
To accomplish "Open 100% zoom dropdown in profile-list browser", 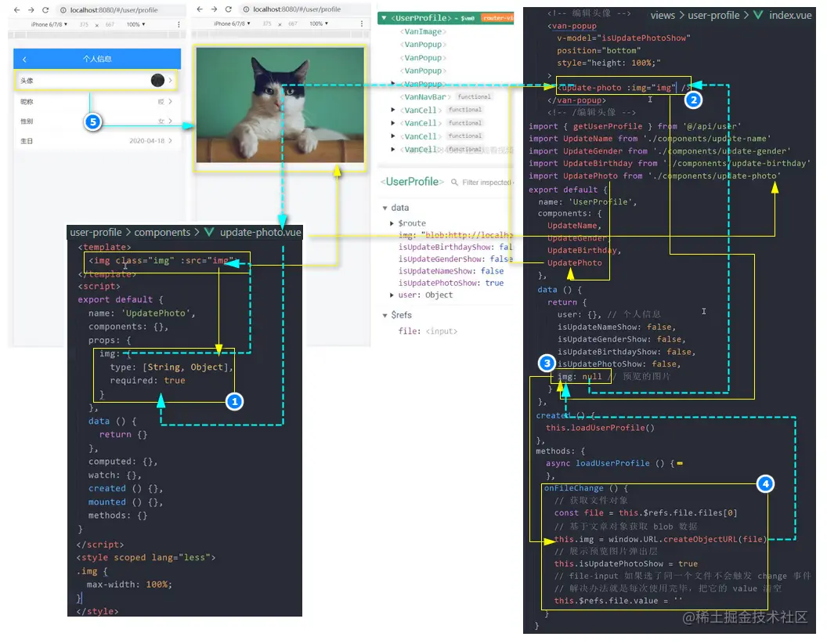I will [136, 24].
